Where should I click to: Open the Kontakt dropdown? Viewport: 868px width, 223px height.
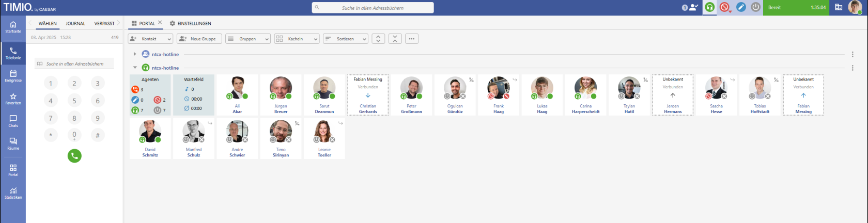click(150, 39)
